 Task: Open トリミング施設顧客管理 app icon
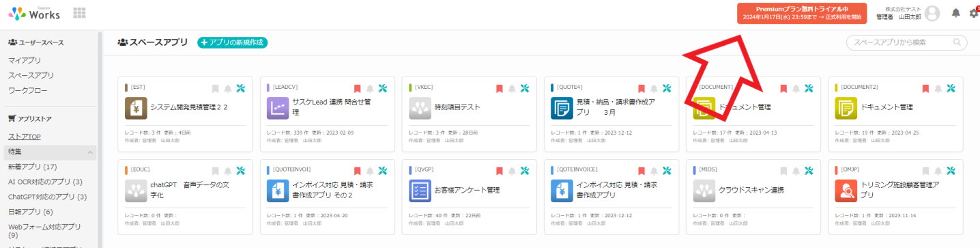coord(846,191)
